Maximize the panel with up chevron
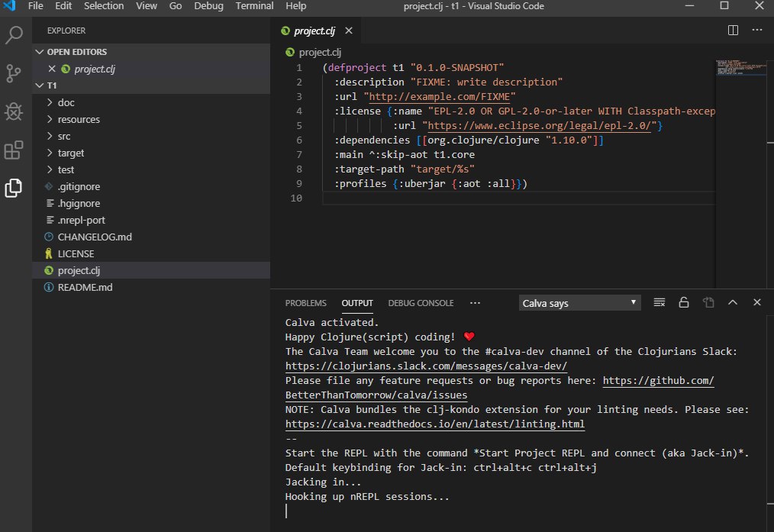This screenshot has height=532, width=774. pos(733,302)
